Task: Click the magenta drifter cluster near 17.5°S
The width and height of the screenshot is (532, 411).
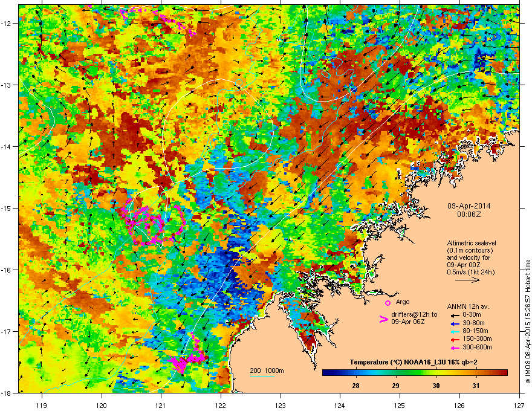Action: coord(189,354)
